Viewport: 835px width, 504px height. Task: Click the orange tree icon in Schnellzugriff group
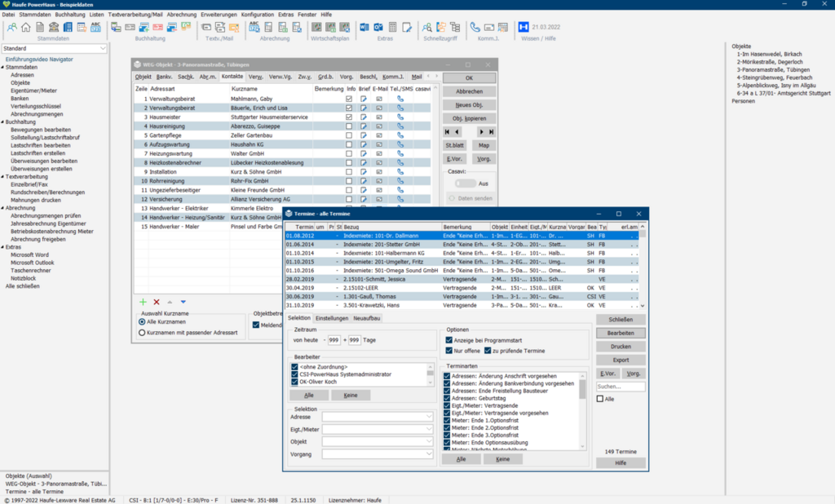(x=441, y=27)
